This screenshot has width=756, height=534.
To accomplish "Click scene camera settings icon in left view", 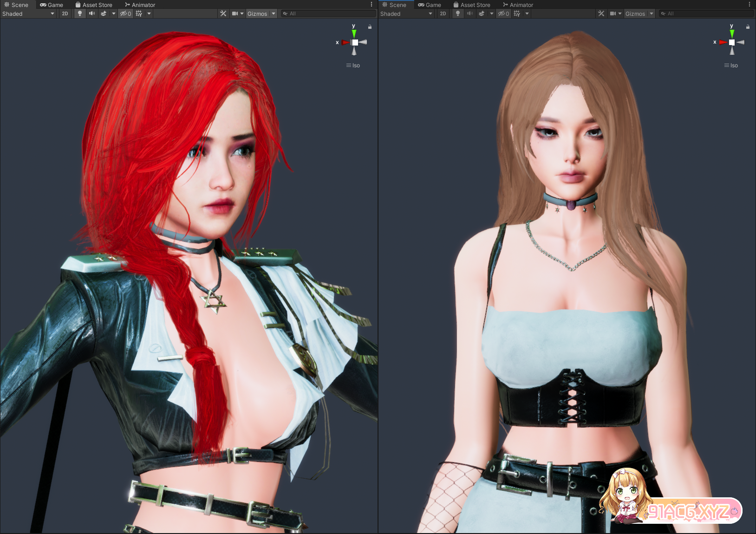I will 235,13.
